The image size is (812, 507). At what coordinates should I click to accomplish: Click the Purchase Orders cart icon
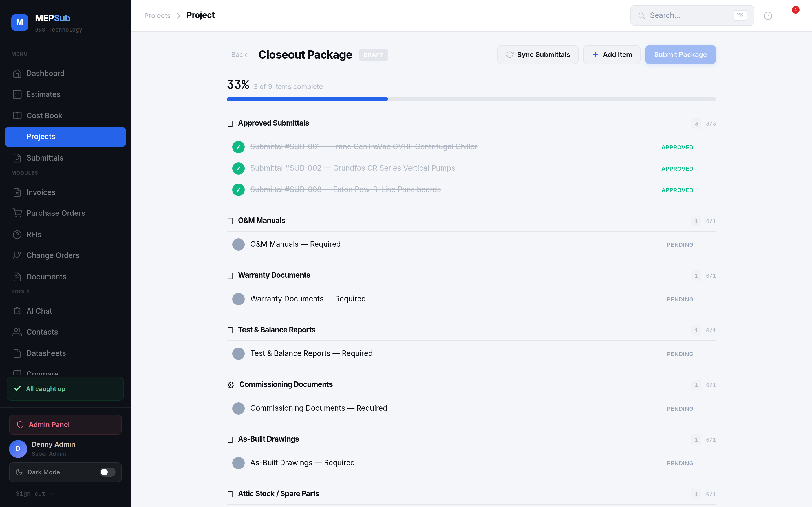(17, 213)
